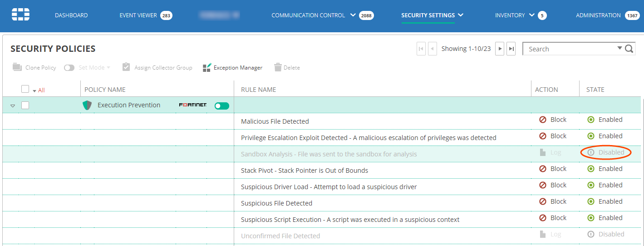
Task: Click Enabled state for Stack Pivot rule
Action: click(x=605, y=169)
